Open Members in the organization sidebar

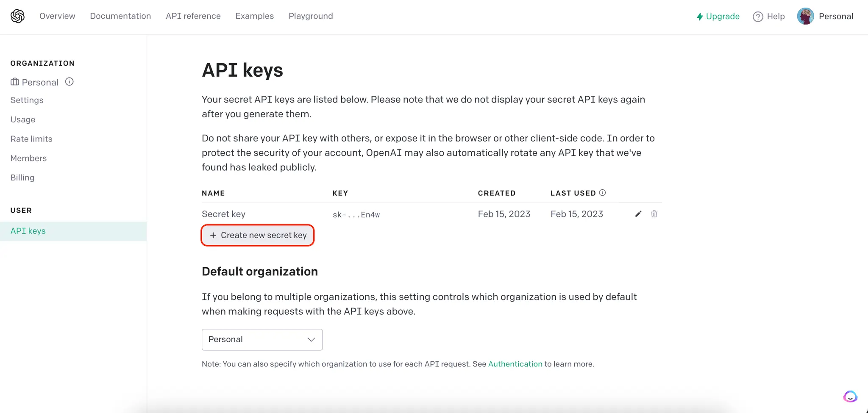pos(28,158)
